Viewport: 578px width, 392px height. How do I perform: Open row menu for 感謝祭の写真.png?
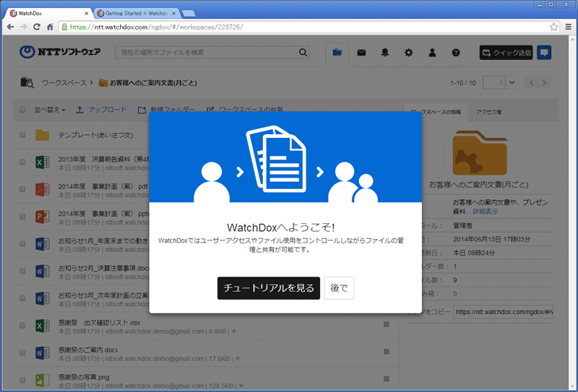[387, 379]
